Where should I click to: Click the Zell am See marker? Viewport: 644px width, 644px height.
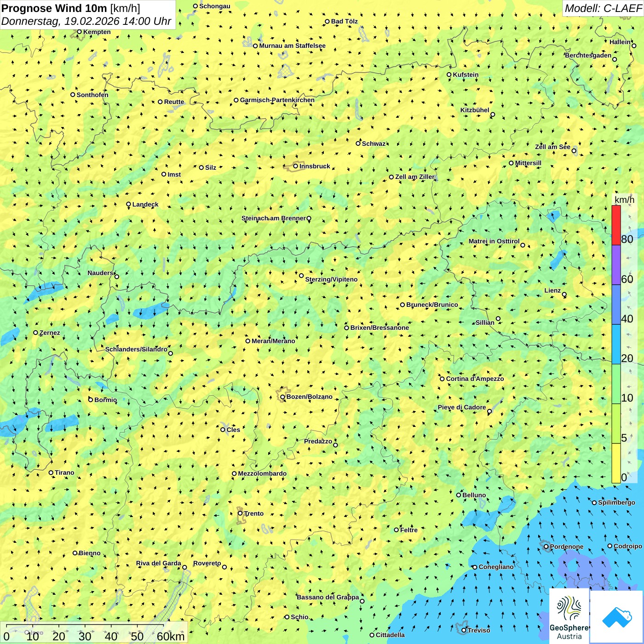pos(574,150)
